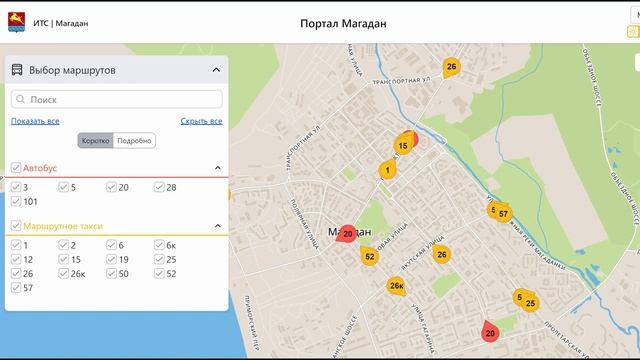Select the yellow route 52 map marker

point(369,256)
